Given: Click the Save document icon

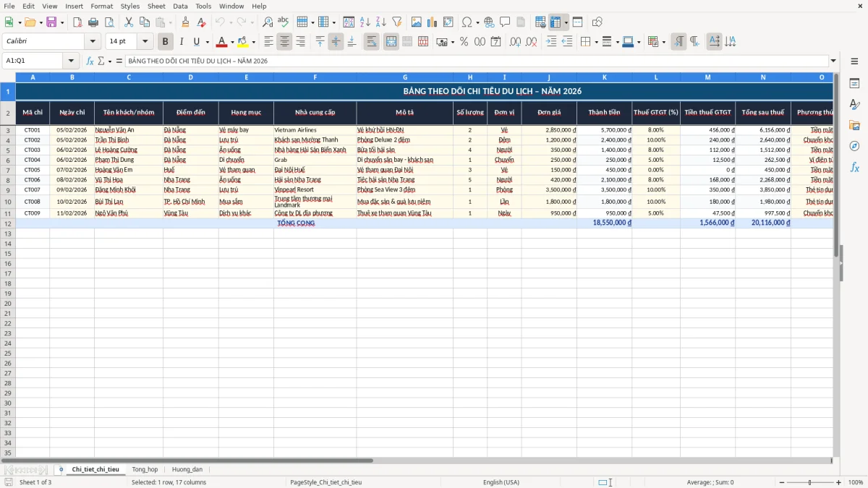Looking at the screenshot, I should coord(51,22).
